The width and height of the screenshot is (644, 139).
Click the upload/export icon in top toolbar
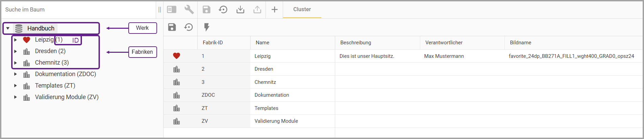(x=257, y=9)
